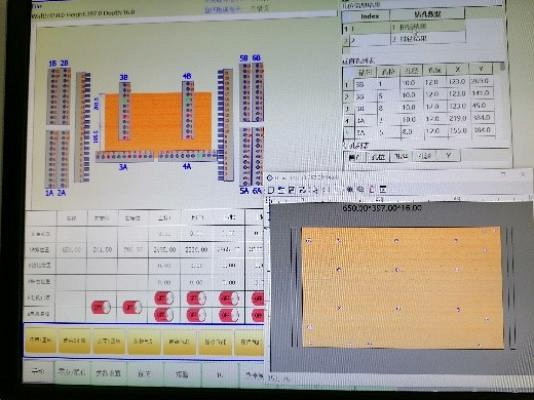Viewport: 534px width, 400px height.
Task: Click the third yellow button in the row
Action: point(109,341)
